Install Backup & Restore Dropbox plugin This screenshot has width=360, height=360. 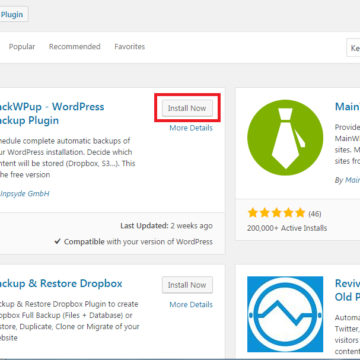point(187,285)
